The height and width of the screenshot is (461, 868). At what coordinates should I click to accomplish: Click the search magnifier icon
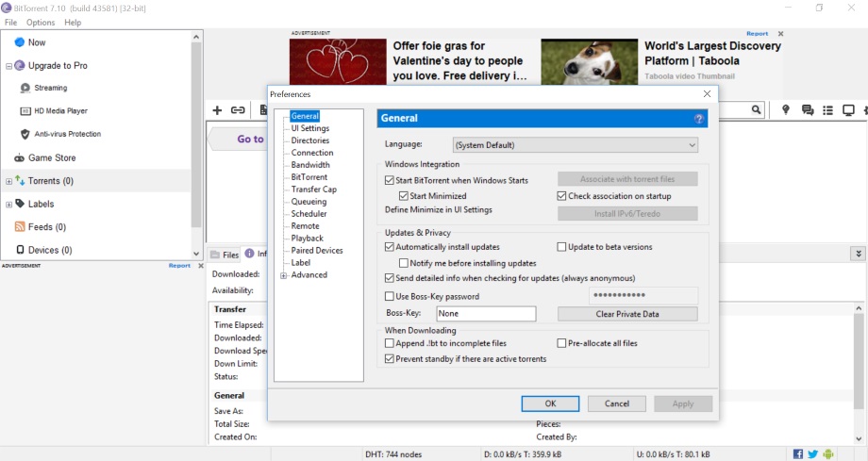(756, 109)
